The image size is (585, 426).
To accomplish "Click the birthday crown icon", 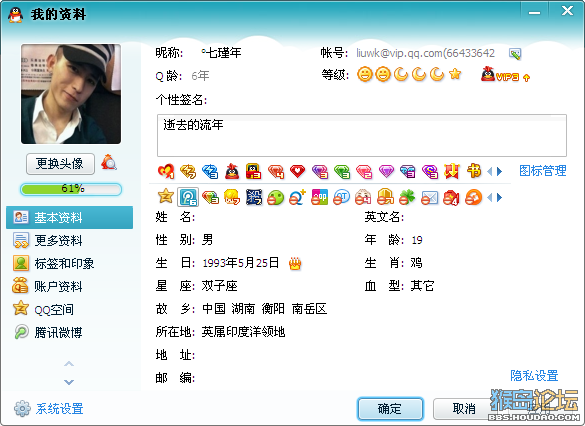I will (295, 263).
